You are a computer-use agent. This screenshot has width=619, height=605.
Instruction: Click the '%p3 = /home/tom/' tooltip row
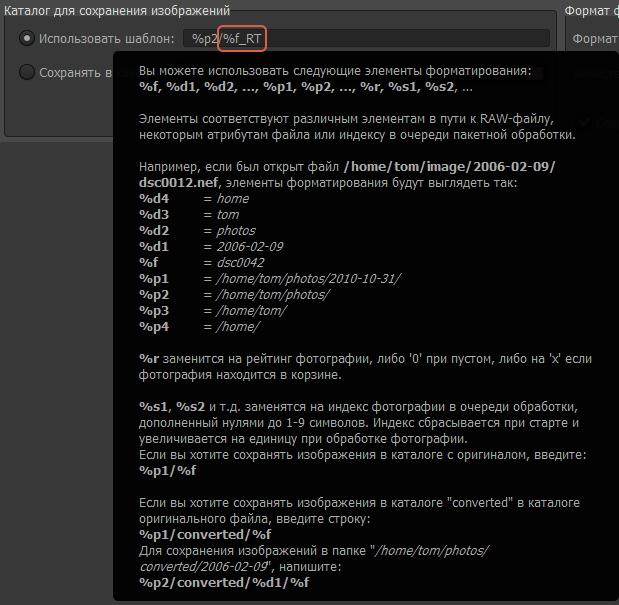coord(213,311)
